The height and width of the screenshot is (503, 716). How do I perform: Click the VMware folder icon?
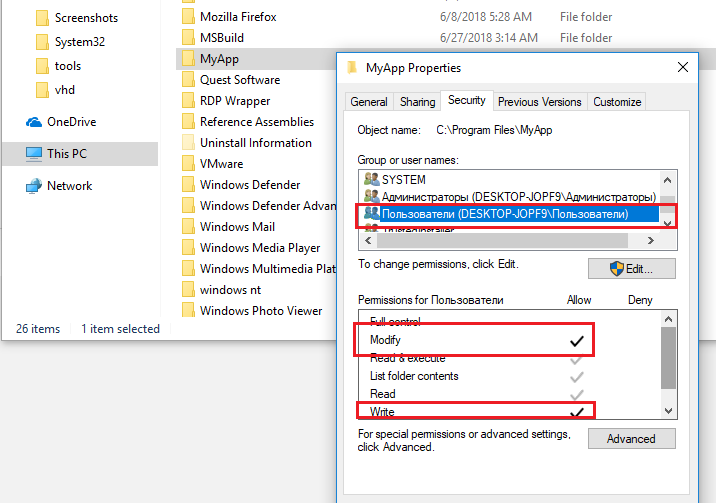click(187, 164)
